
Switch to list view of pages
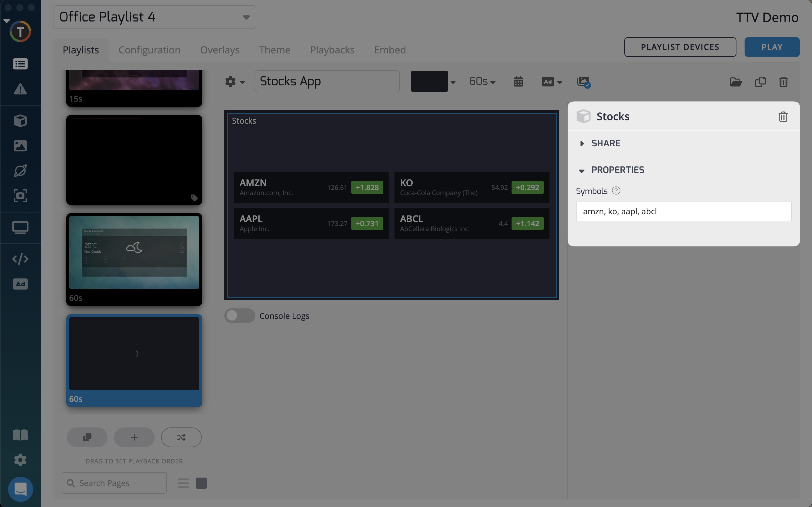(183, 483)
